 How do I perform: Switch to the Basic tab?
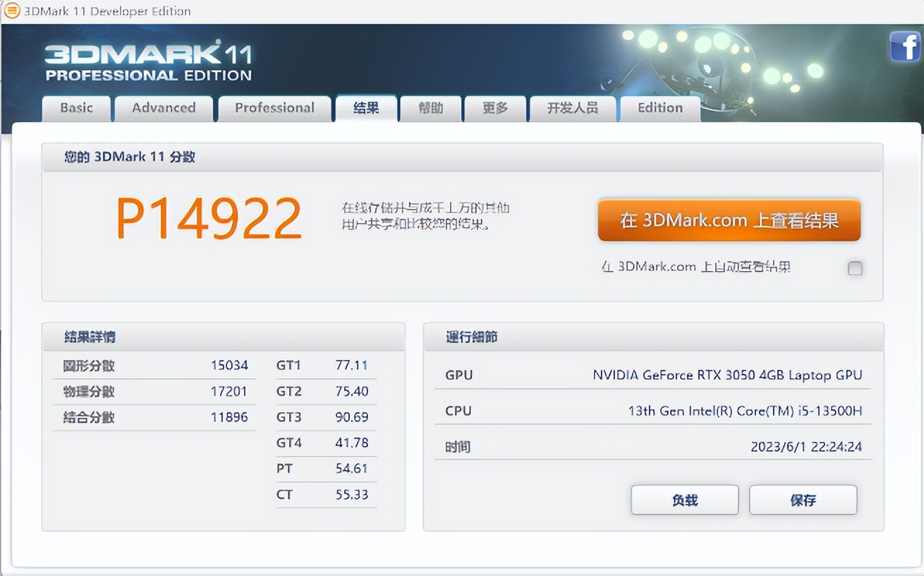tap(75, 108)
